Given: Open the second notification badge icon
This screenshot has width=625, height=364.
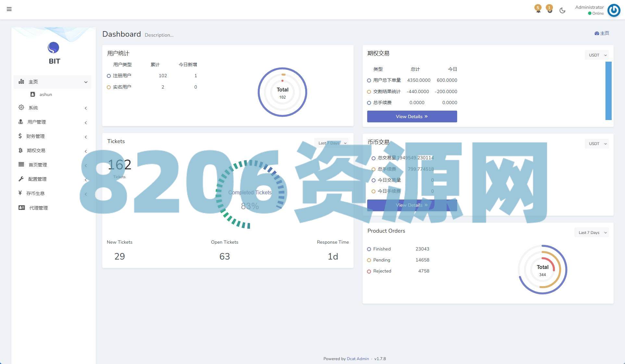Looking at the screenshot, I should pos(549,9).
